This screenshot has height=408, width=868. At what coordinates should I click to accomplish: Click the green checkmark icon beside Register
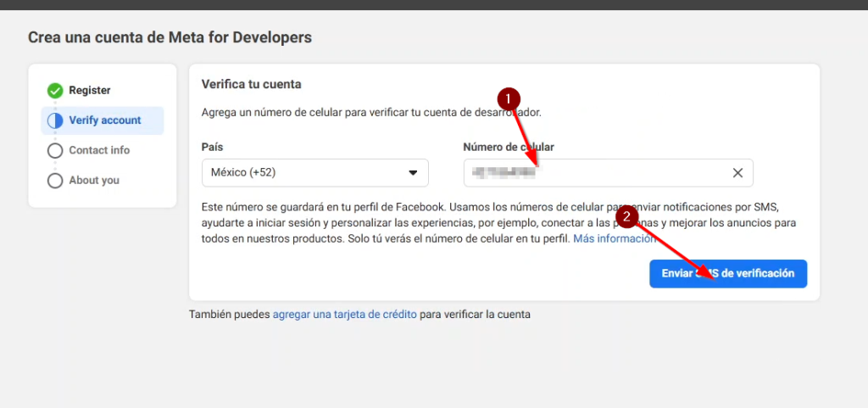pos(55,90)
